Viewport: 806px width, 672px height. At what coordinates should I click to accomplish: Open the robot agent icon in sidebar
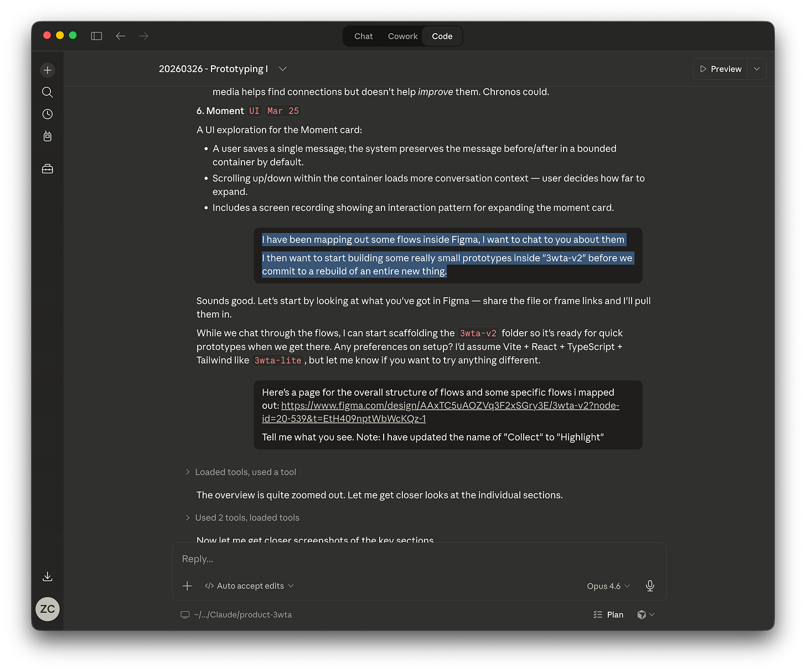(x=48, y=136)
